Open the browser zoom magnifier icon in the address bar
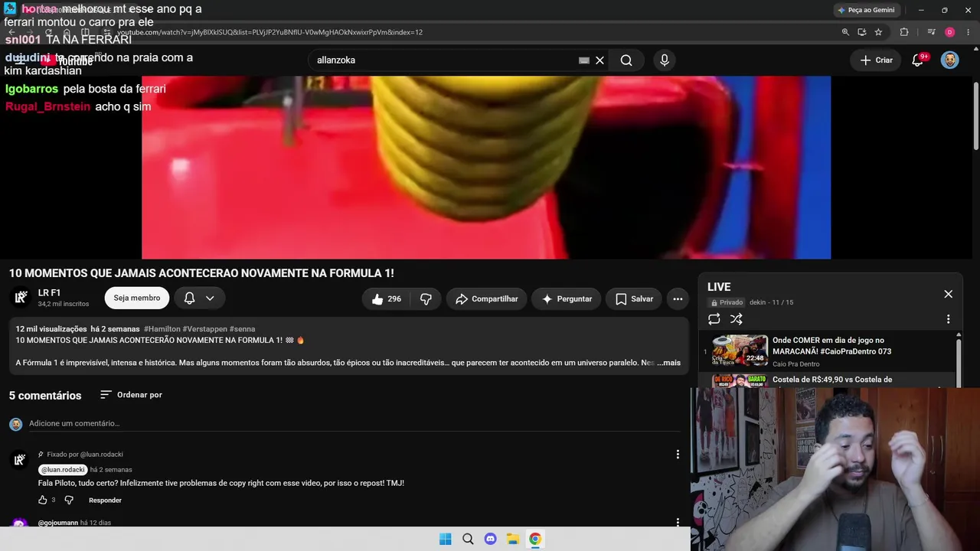This screenshot has height=551, width=980. [x=845, y=32]
